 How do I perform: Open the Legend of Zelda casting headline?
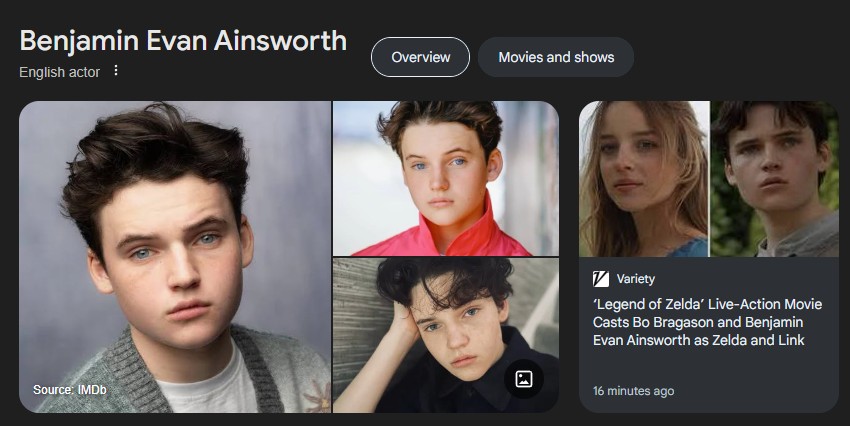coord(707,322)
